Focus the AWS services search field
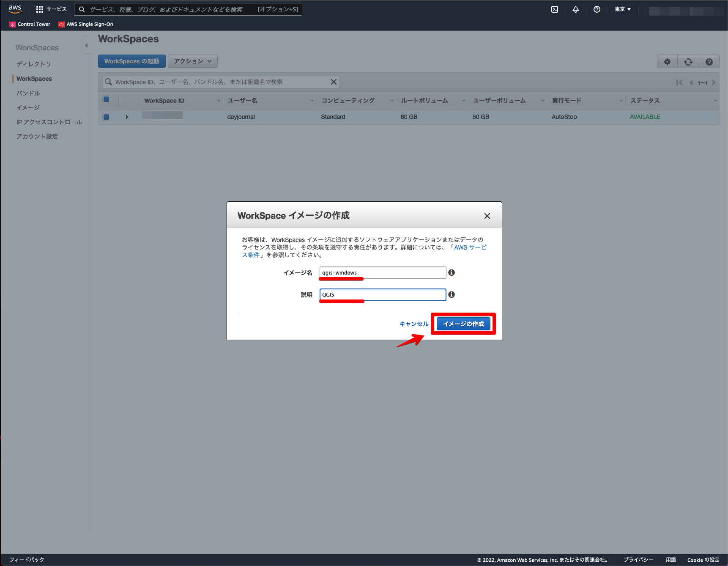This screenshot has height=566, width=728. pos(188,9)
